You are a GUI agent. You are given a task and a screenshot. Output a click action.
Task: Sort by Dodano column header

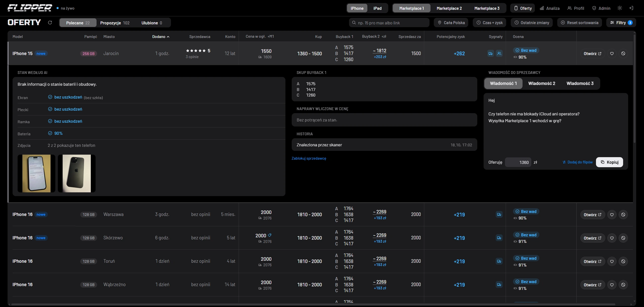tap(161, 37)
